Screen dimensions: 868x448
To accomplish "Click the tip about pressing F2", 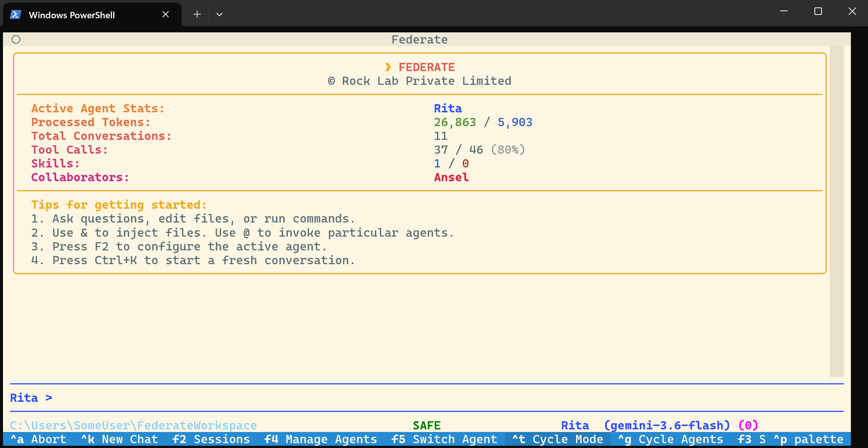I will (179, 247).
